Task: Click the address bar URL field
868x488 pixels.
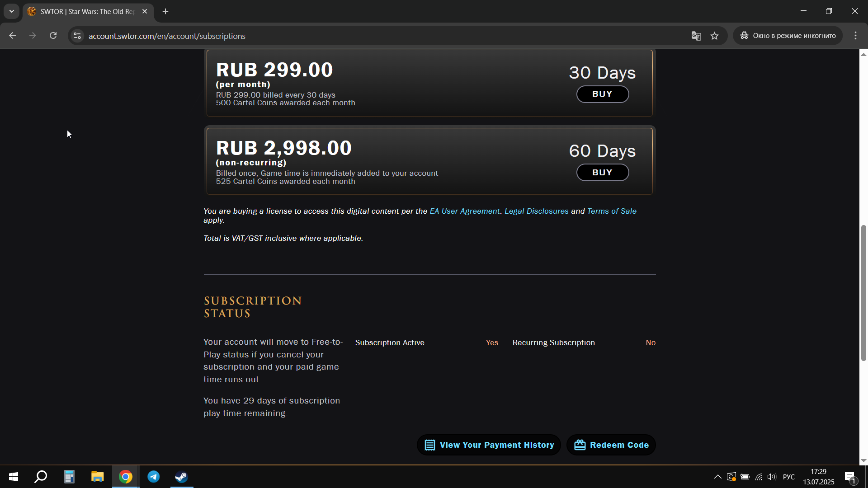Action: pyautogui.click(x=384, y=36)
